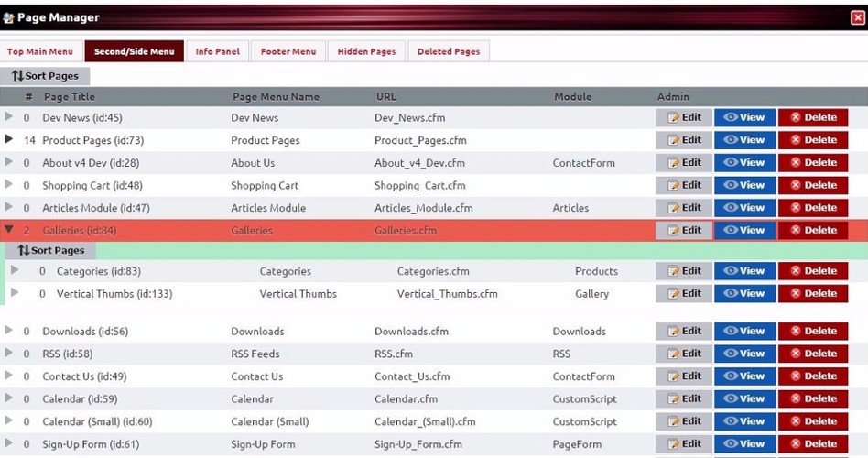Screen dimensions: 868x458
Task: Delete the Categories subpage
Action: click(x=813, y=271)
